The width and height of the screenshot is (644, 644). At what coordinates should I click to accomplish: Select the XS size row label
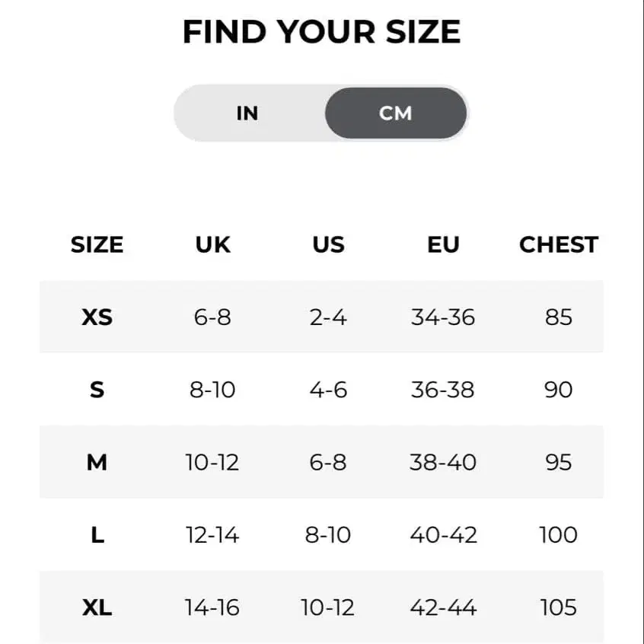tap(97, 317)
